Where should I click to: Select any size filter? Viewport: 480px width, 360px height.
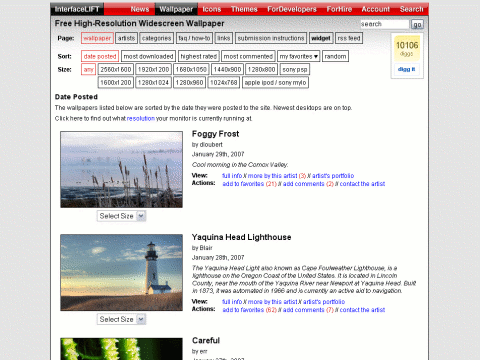(88, 69)
